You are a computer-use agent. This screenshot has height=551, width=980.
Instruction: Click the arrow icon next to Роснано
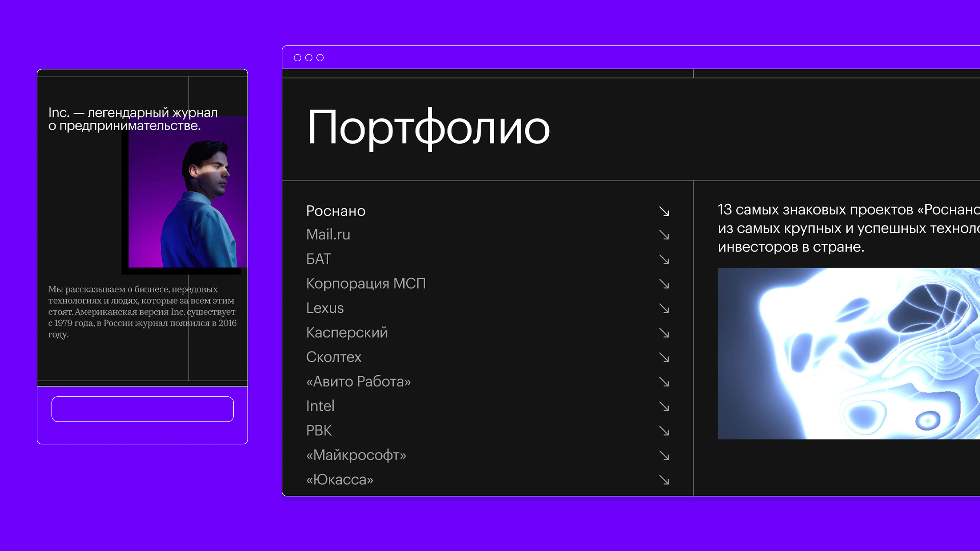(664, 211)
